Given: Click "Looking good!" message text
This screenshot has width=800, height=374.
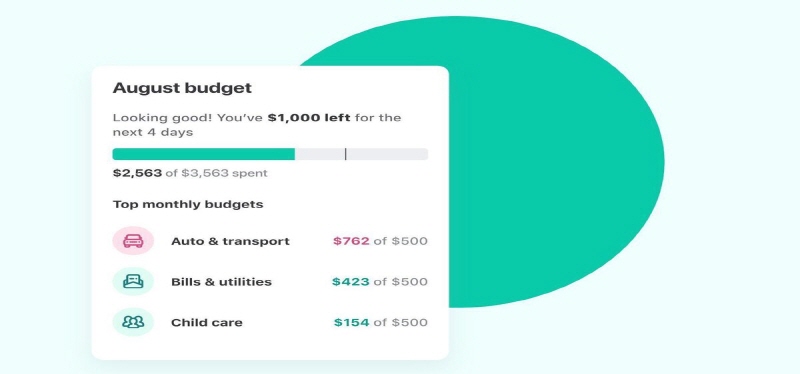Looking at the screenshot, I should pos(163,118).
